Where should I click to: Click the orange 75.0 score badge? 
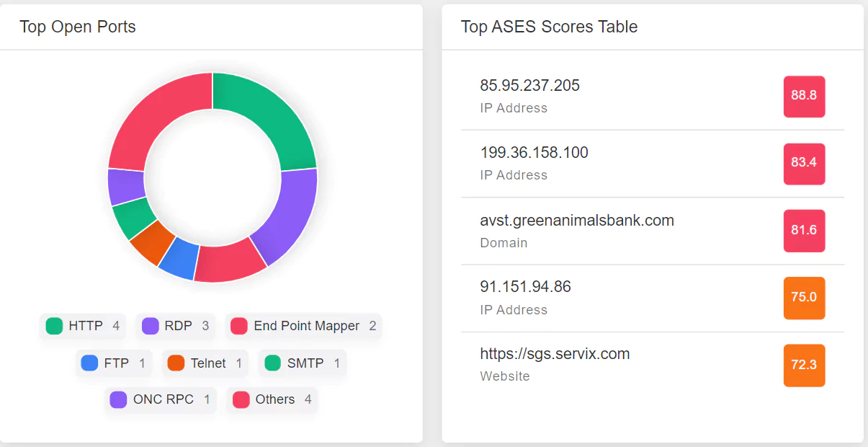point(804,298)
